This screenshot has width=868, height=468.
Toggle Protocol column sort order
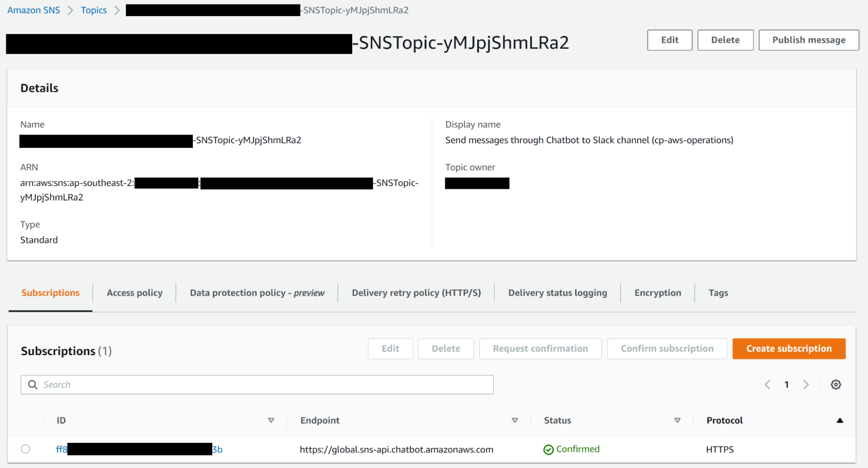pos(841,420)
